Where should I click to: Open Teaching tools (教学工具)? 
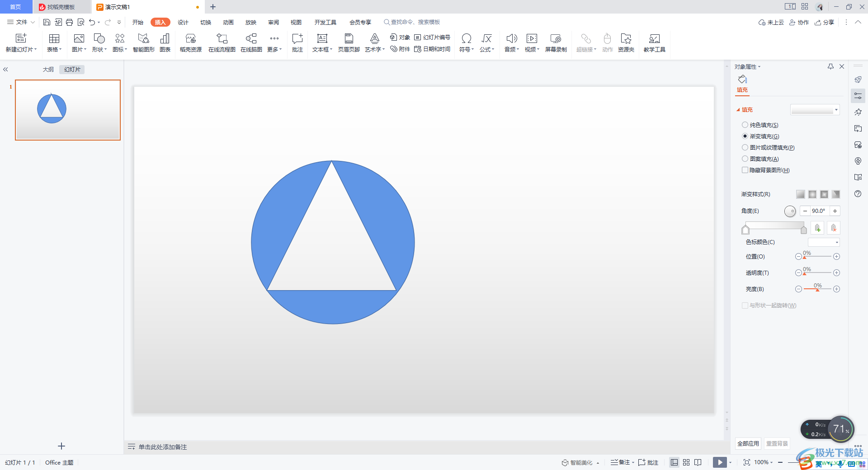tap(655, 42)
